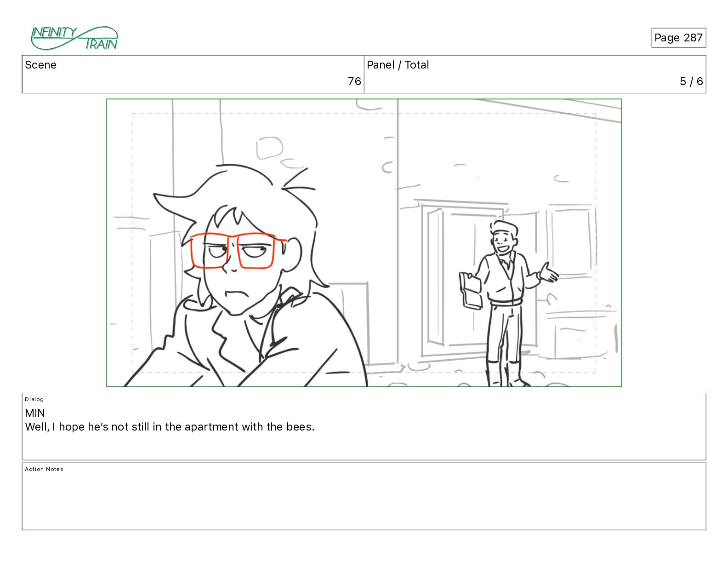Click the panel count 5 / 6
The height and width of the screenshot is (563, 728).
click(691, 81)
